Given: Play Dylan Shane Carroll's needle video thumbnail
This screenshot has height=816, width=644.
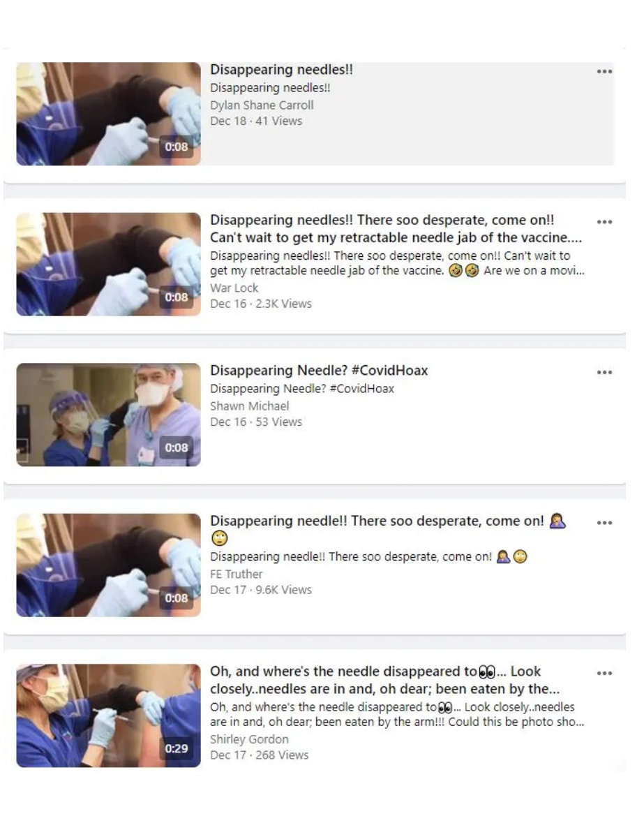Looking at the screenshot, I should coord(108,114).
